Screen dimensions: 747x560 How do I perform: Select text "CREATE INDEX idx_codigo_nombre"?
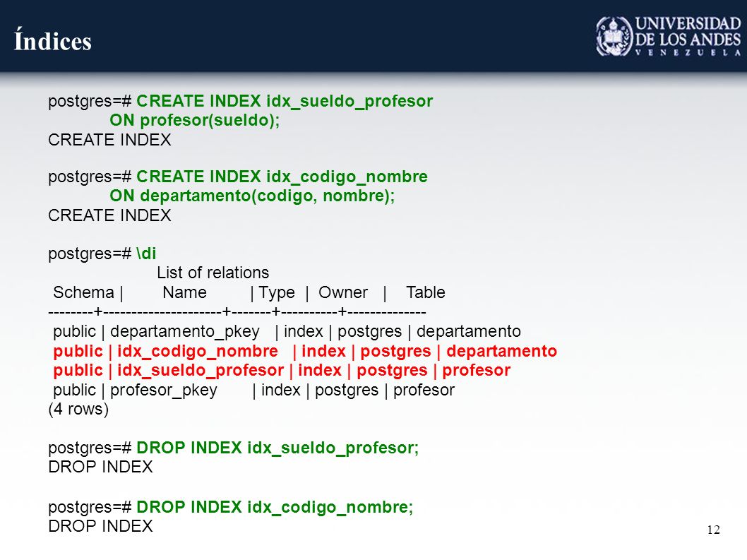tap(282, 177)
